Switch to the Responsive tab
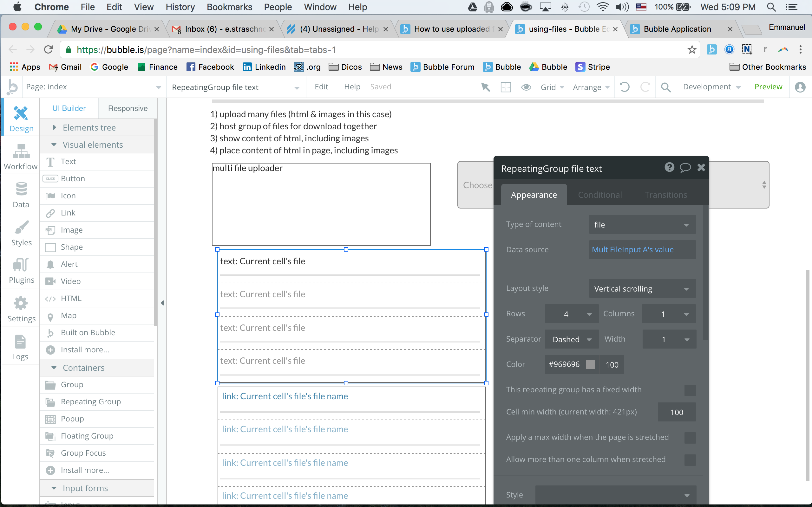Viewport: 812px width, 507px height. pyautogui.click(x=128, y=108)
